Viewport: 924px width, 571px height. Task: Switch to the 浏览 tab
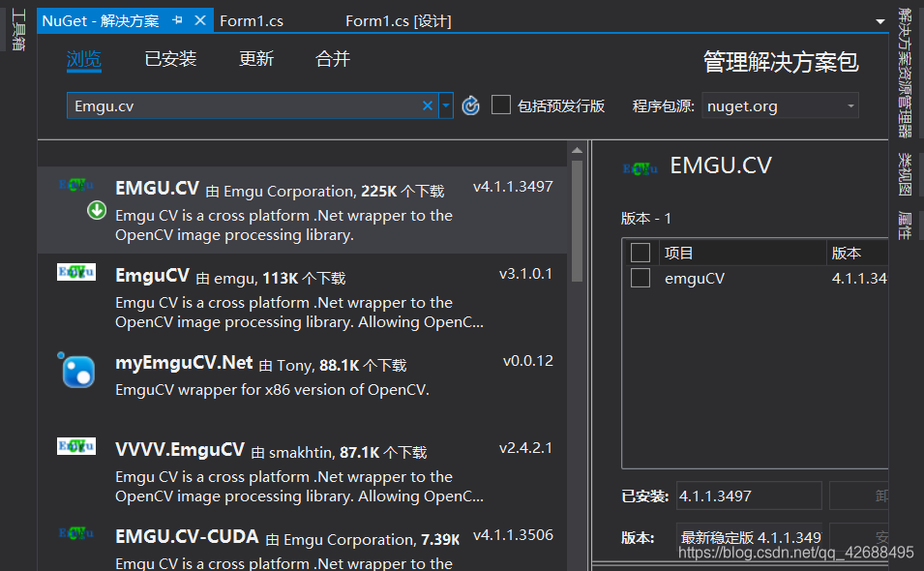(83, 59)
